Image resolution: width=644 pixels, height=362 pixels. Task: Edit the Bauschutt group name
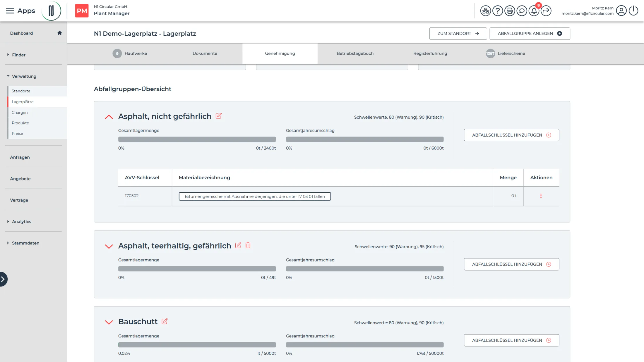pyautogui.click(x=165, y=321)
